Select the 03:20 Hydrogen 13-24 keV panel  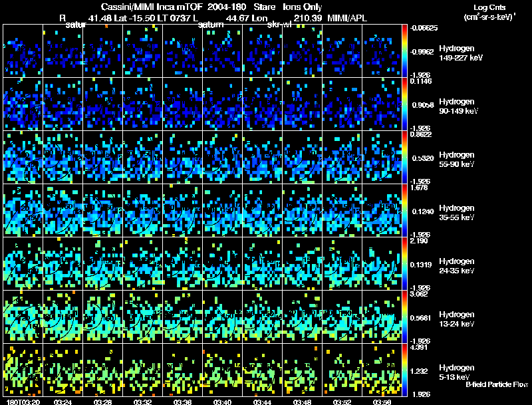(x=23, y=317)
